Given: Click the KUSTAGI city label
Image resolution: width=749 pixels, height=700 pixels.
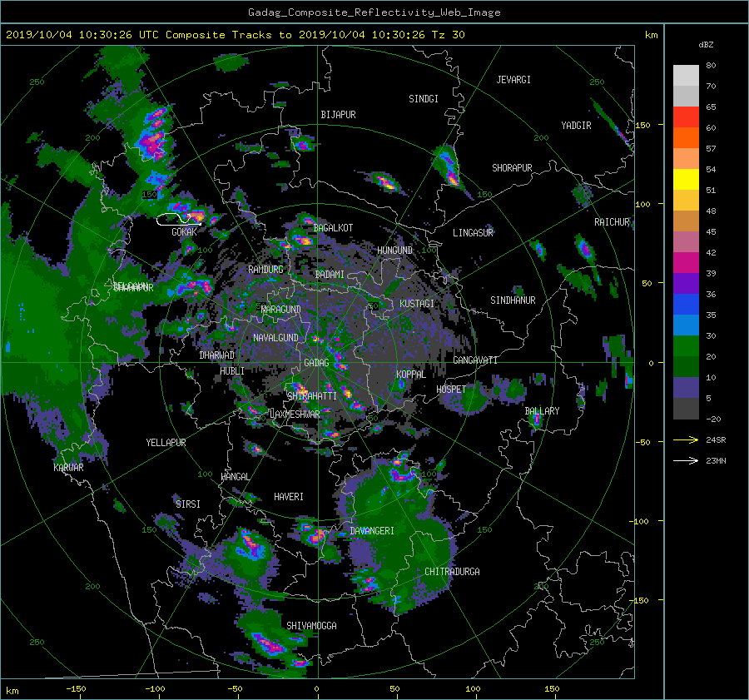Looking at the screenshot, I should coord(417,304).
